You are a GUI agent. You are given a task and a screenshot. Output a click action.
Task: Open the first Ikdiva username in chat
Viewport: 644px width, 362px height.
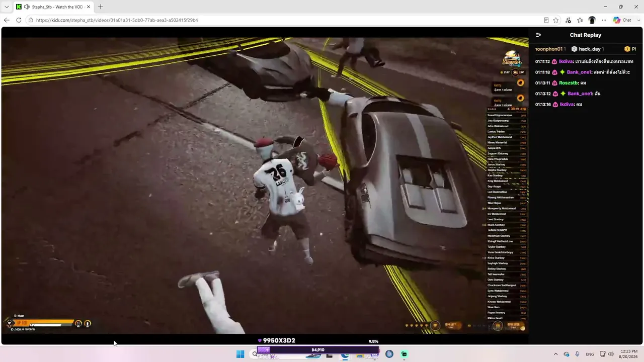(566, 61)
